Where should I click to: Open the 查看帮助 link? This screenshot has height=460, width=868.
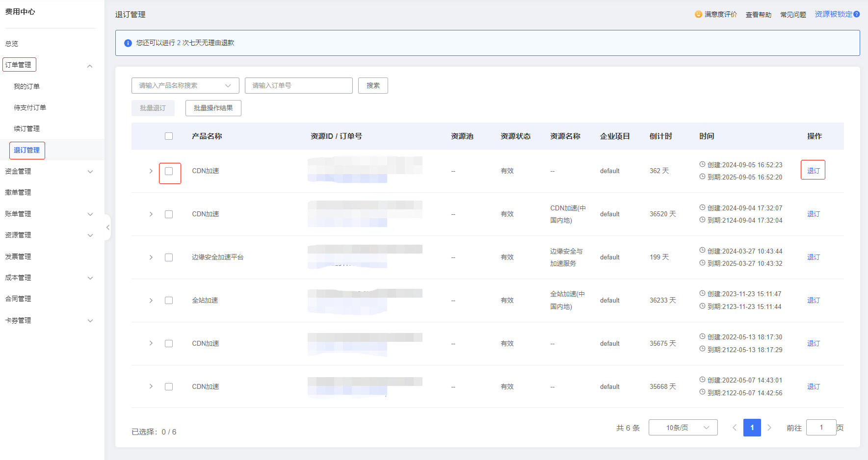[759, 15]
